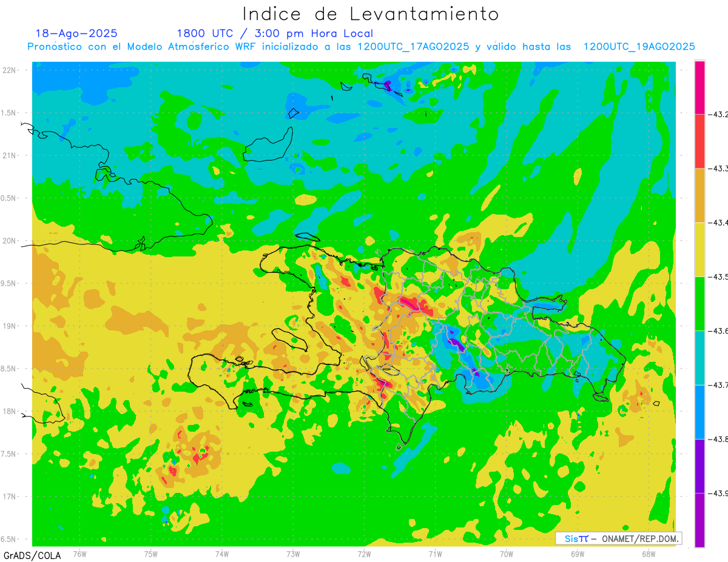Click the 'SisTT - ONAMET/REP.DOM.' credit box
728x562 pixels.
(x=618, y=538)
